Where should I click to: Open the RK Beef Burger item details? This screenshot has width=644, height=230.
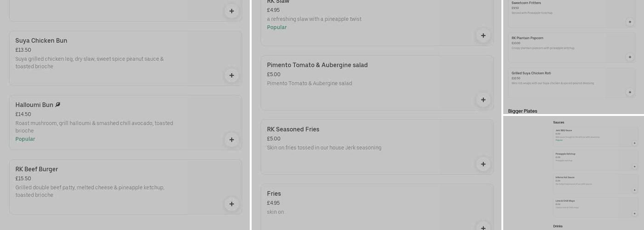point(37,169)
